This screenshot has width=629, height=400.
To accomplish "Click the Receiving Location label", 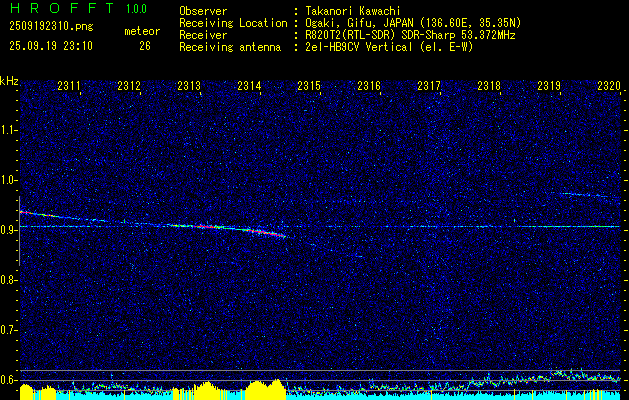I will coord(233,24).
